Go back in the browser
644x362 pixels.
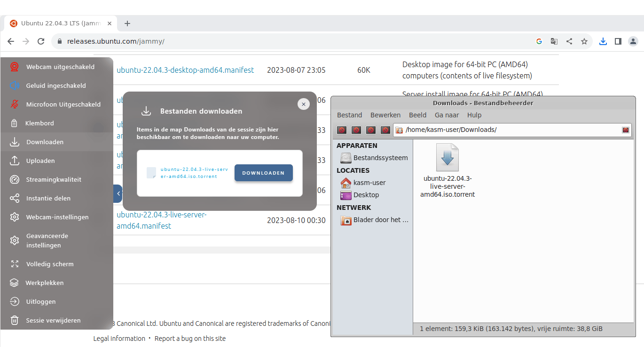[x=11, y=41]
